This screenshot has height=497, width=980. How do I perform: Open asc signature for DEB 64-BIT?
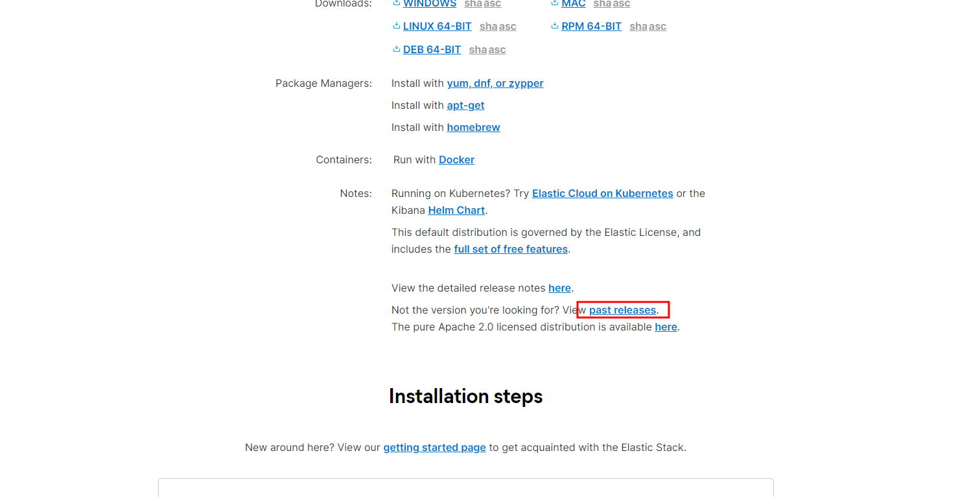point(497,50)
